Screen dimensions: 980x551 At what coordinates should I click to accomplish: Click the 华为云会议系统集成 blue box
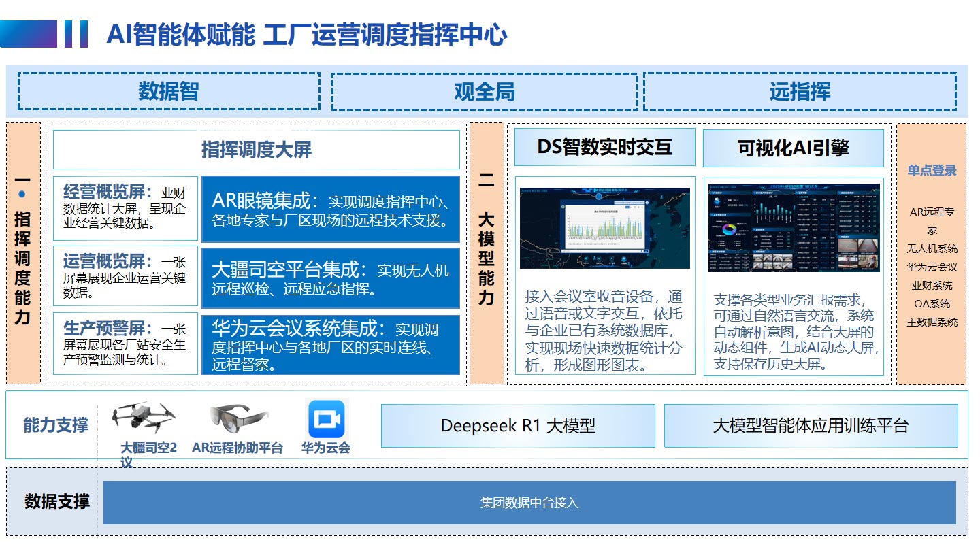[x=331, y=346]
